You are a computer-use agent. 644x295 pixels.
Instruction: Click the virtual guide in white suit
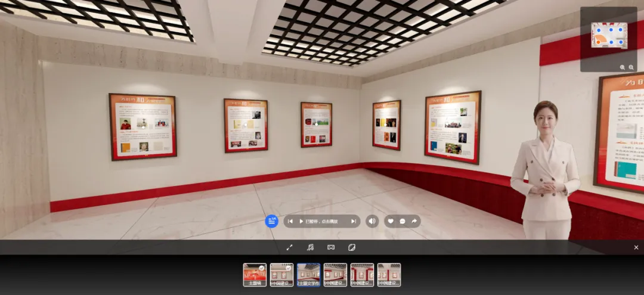coord(546,170)
